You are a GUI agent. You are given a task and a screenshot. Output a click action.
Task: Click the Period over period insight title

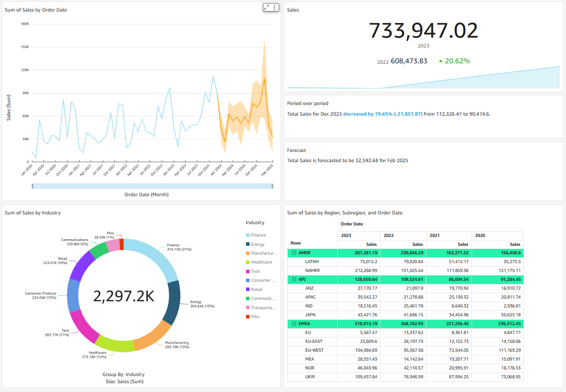(x=308, y=103)
